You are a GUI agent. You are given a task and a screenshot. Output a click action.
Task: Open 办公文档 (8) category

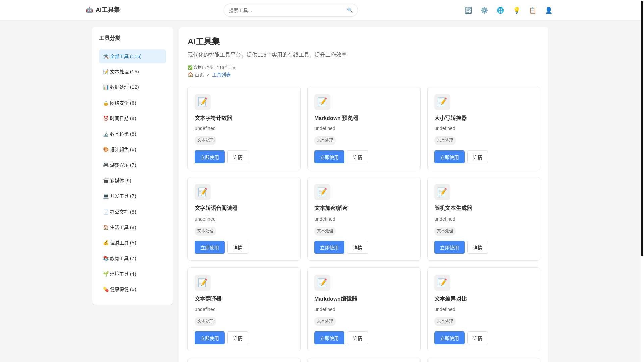coord(132,212)
